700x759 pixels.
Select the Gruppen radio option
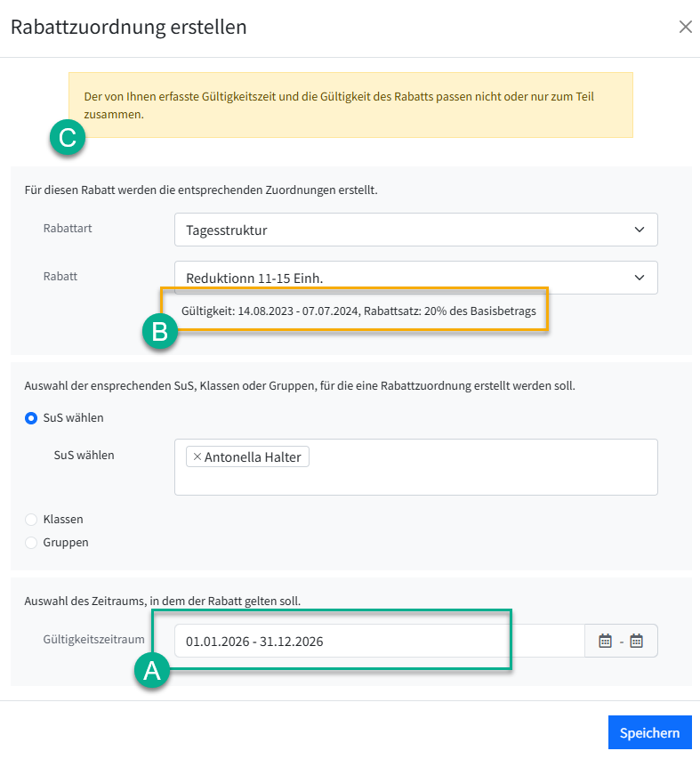(x=32, y=542)
